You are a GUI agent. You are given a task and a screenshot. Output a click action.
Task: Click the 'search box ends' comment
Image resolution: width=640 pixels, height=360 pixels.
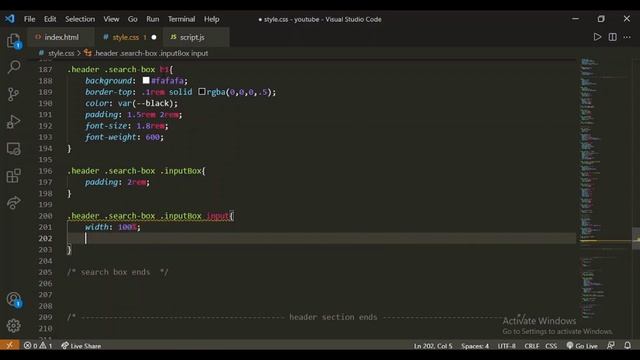[118, 272]
